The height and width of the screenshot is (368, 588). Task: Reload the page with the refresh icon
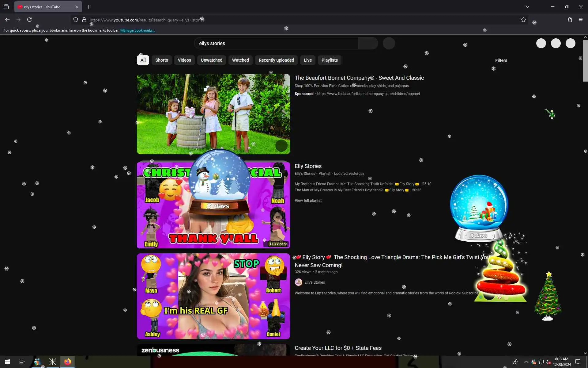[29, 20]
